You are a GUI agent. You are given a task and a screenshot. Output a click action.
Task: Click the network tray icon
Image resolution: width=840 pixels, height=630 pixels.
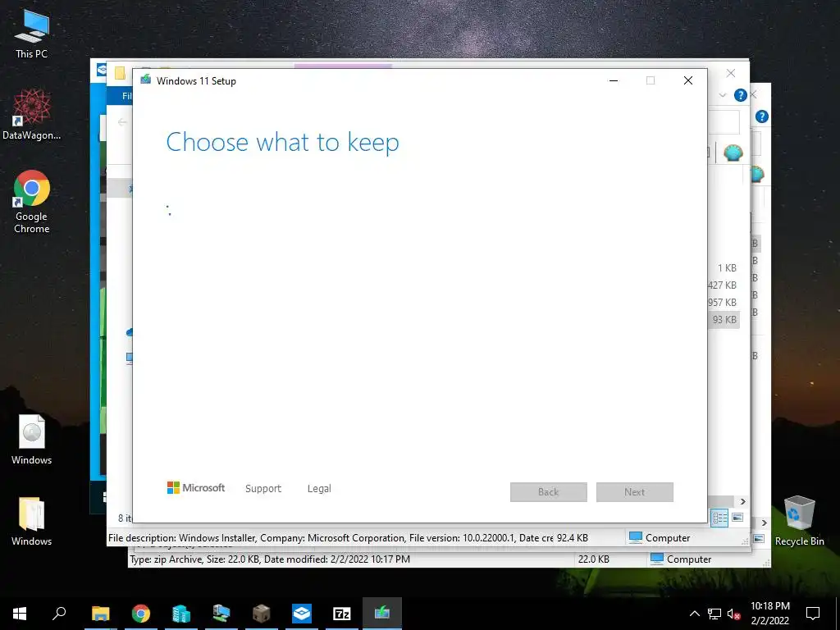714,614
